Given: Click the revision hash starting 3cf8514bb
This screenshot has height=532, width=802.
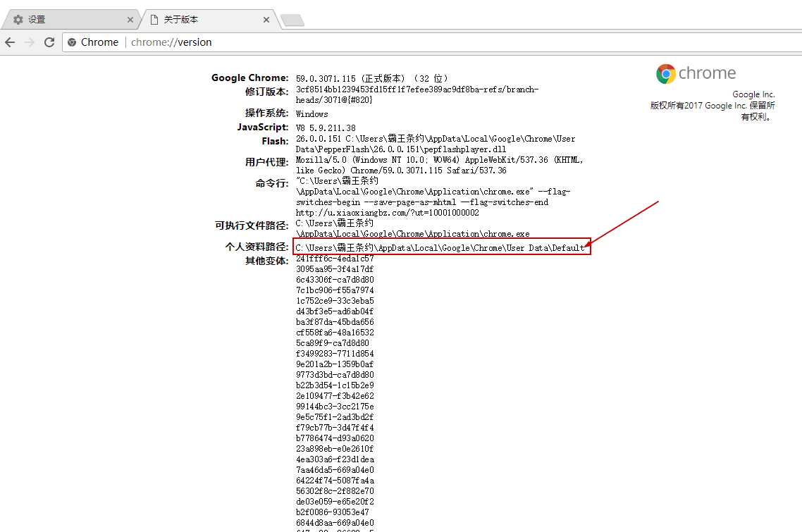Looking at the screenshot, I should pyautogui.click(x=417, y=94).
